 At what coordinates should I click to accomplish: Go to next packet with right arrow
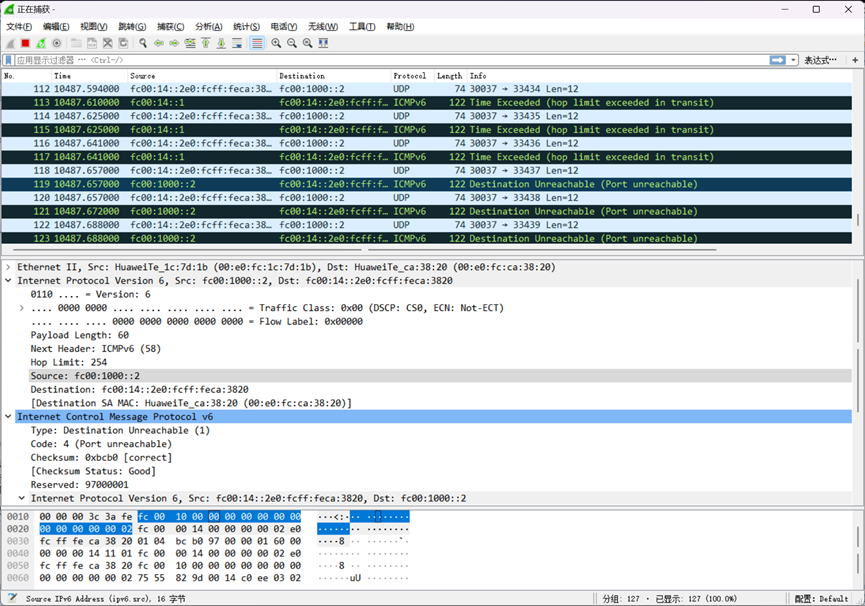[x=174, y=43]
